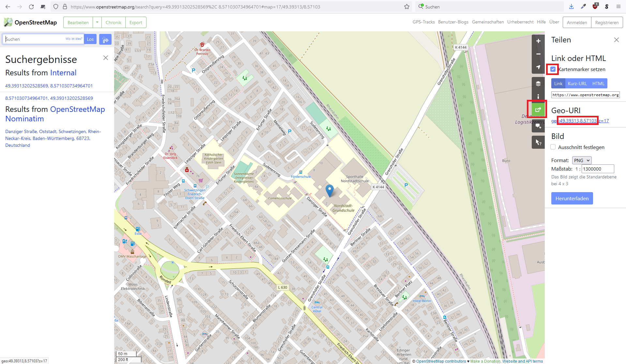Reload the current browser page
The image size is (626, 364).
coord(31,7)
